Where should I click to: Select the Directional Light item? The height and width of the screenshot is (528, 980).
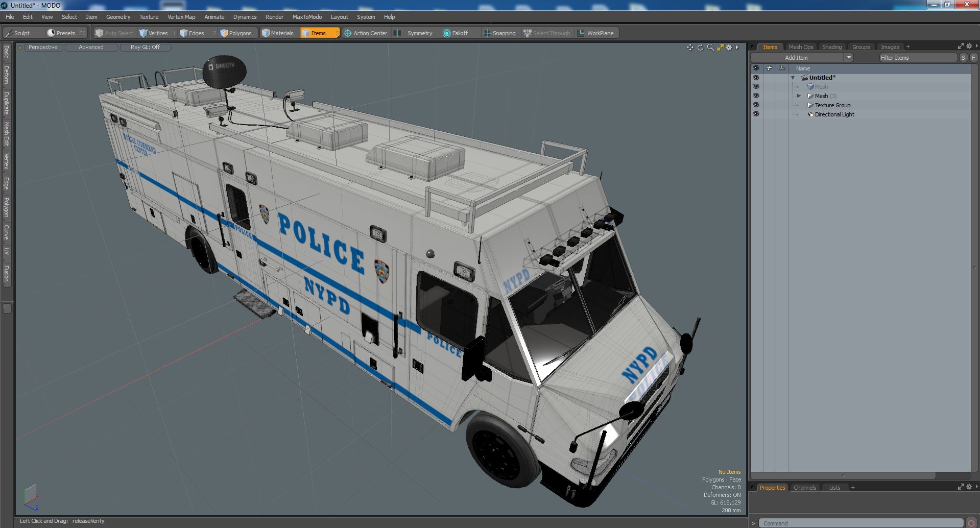point(834,114)
